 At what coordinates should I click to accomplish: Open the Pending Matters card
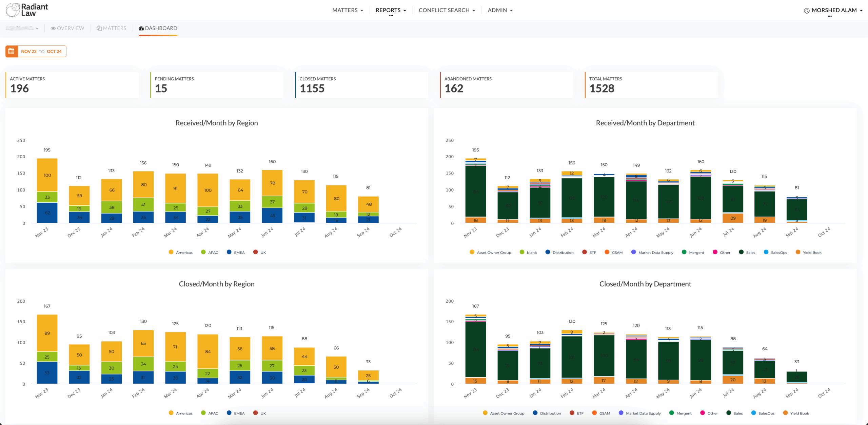217,85
